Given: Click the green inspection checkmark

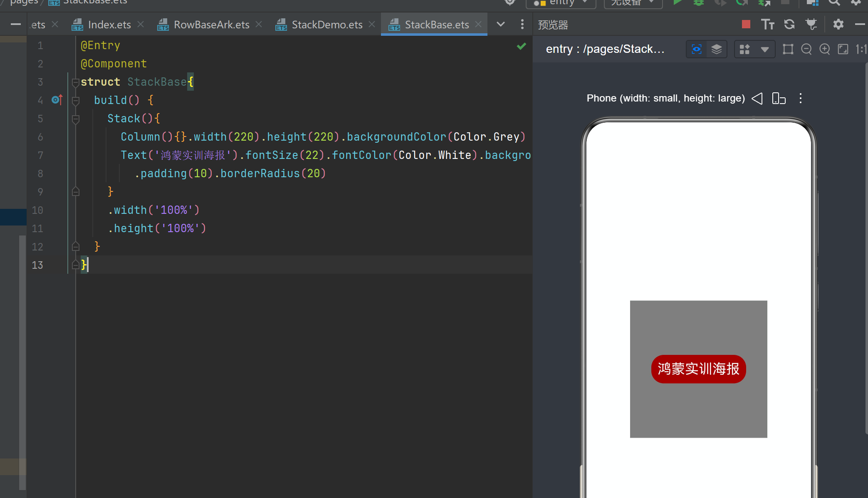Looking at the screenshot, I should point(521,46).
